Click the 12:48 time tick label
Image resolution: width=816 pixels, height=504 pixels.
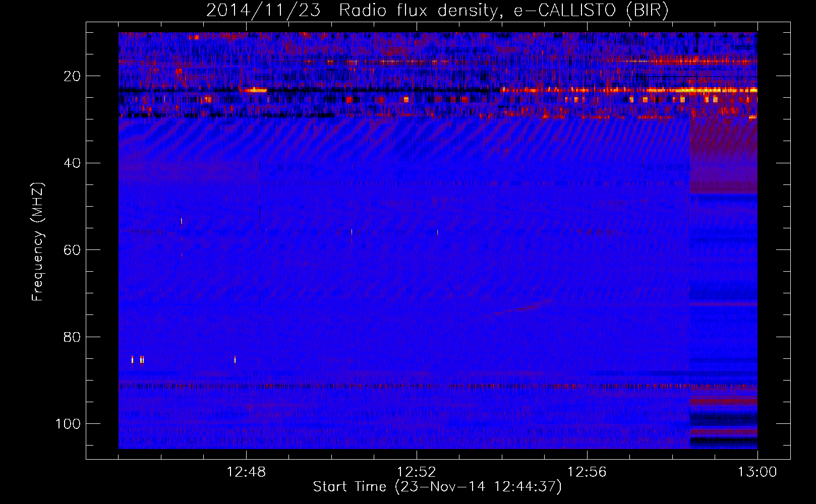[x=246, y=472]
